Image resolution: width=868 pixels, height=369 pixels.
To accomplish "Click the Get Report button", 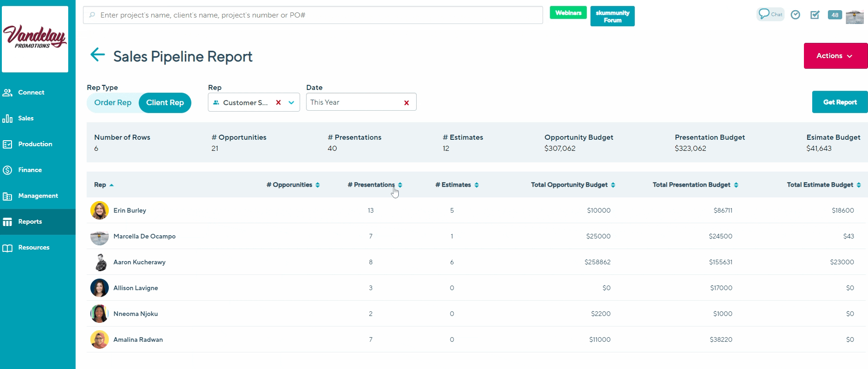I will tap(839, 102).
